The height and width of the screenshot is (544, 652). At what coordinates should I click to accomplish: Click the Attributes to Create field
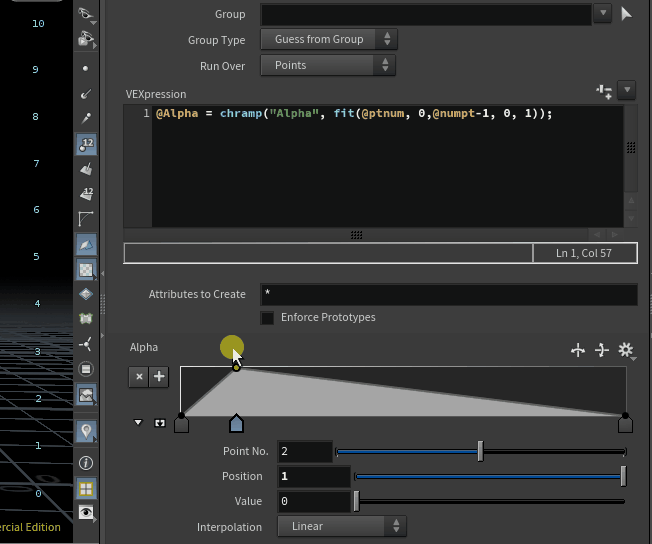coord(449,294)
